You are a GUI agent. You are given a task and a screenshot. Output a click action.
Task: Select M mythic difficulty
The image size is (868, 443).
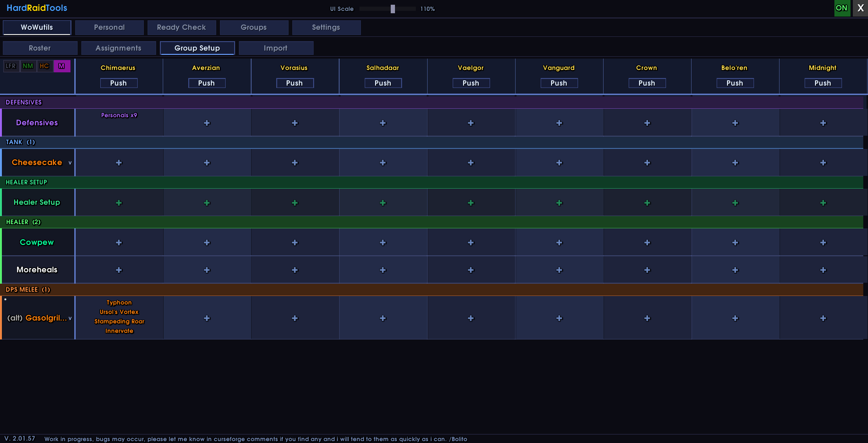point(61,66)
